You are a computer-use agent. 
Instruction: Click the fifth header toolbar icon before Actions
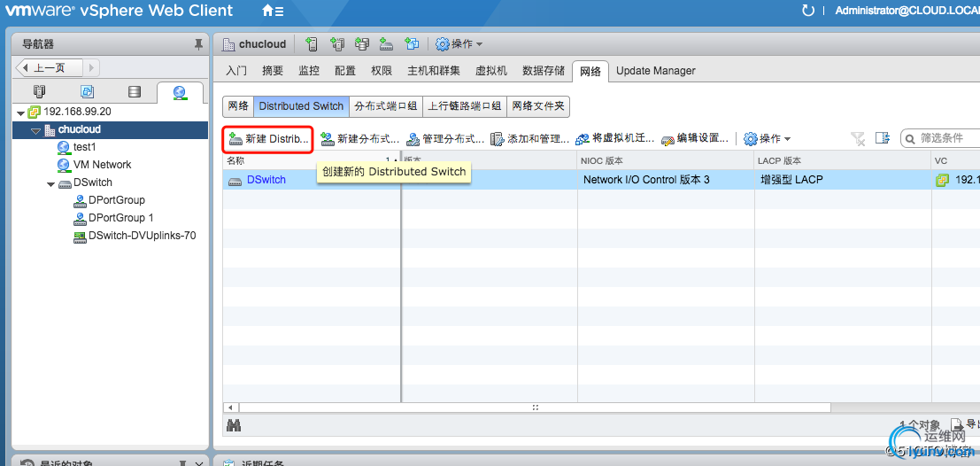coord(412,43)
